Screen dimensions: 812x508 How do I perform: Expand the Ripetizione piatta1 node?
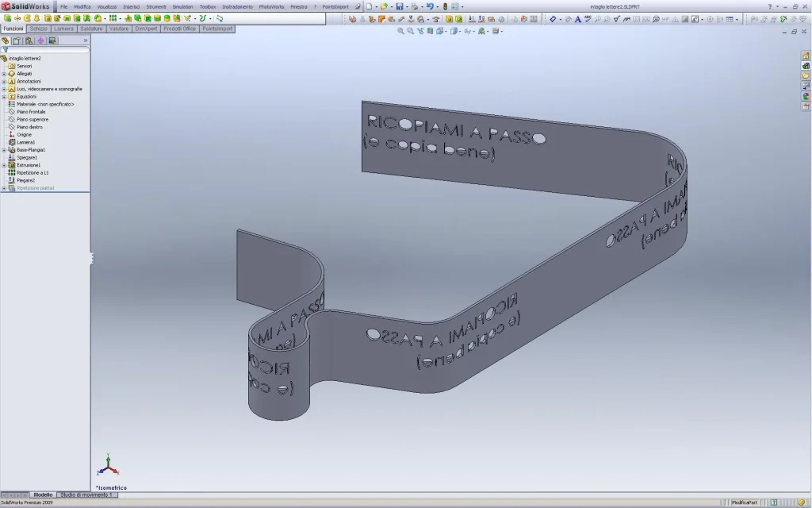(4, 188)
